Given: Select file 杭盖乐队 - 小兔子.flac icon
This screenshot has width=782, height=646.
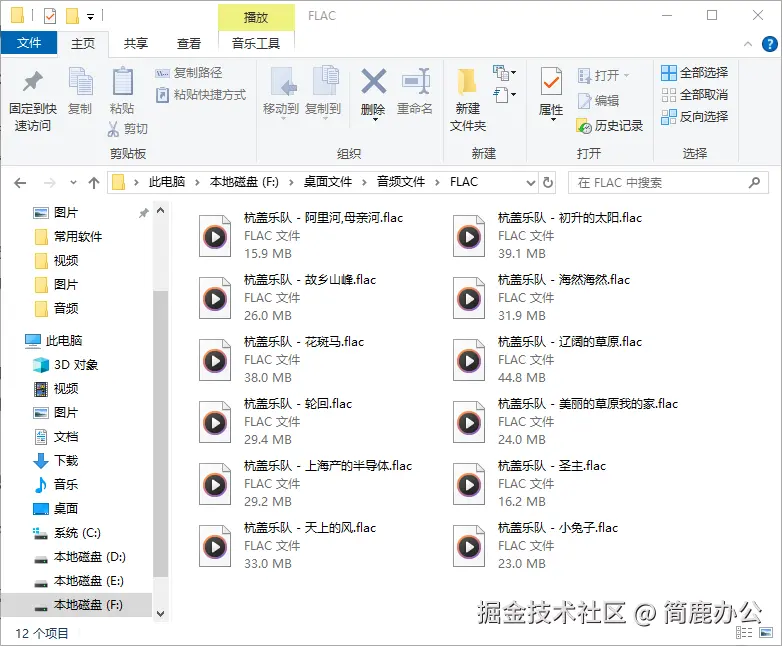Looking at the screenshot, I should 469,546.
